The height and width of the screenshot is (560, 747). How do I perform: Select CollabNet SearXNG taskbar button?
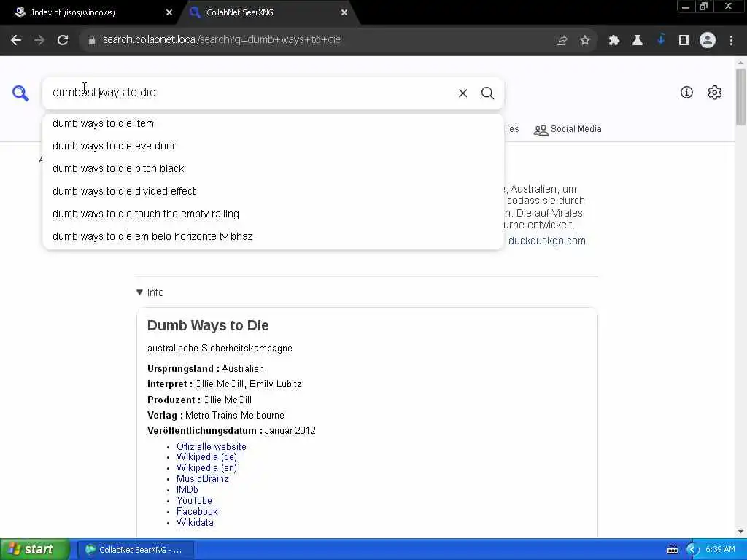pos(135,550)
